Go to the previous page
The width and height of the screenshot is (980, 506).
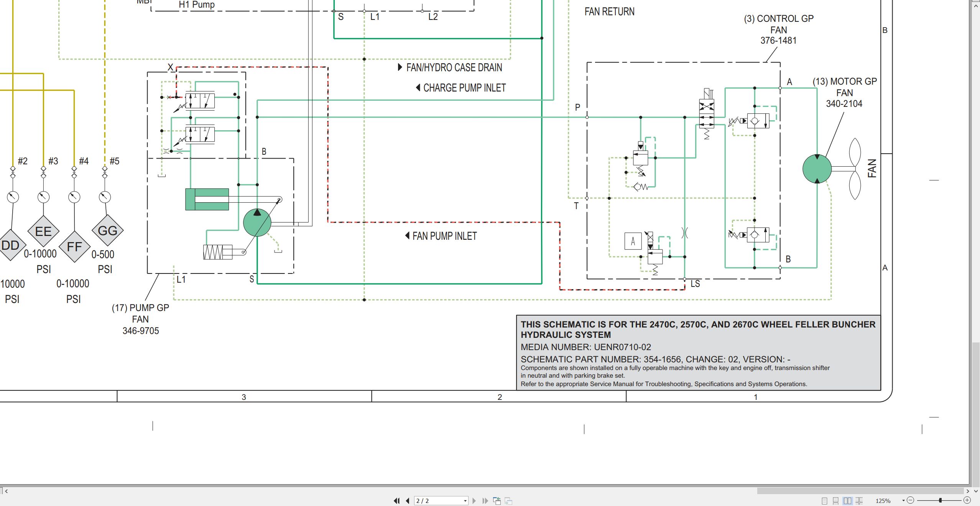point(408,501)
